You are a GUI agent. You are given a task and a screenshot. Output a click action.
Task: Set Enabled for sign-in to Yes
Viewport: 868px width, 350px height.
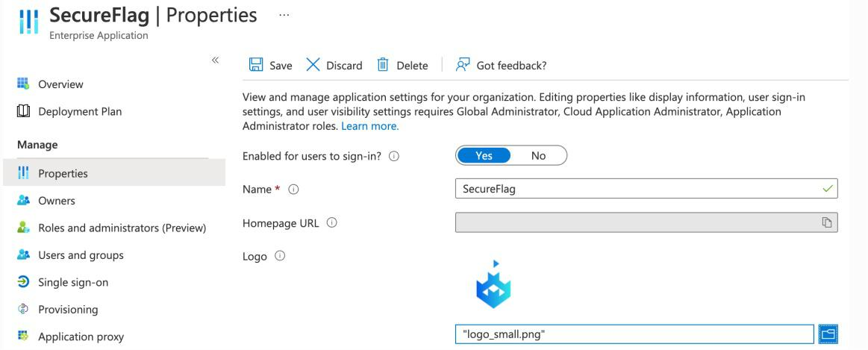tap(484, 156)
